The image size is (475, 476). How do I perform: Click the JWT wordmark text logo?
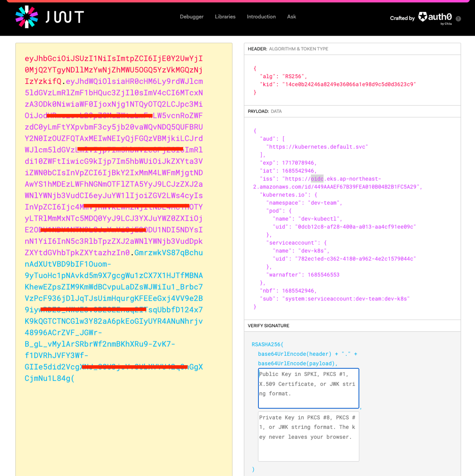tap(65, 17)
